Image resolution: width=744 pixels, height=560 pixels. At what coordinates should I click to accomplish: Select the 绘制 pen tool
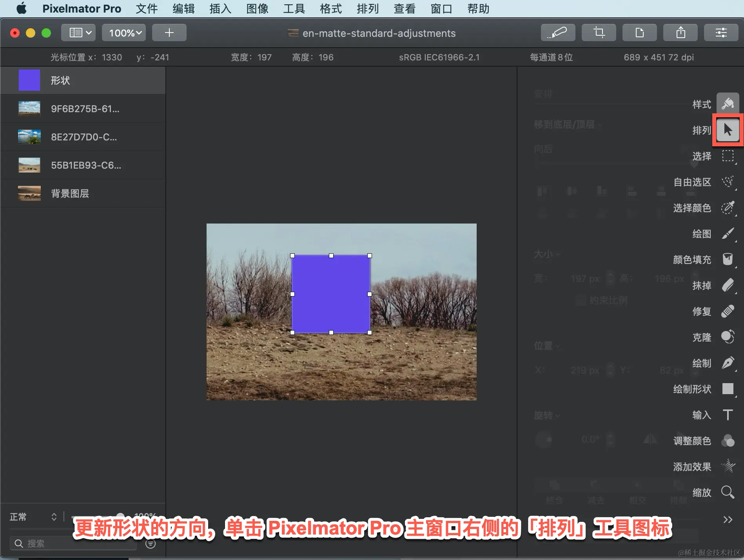(728, 363)
